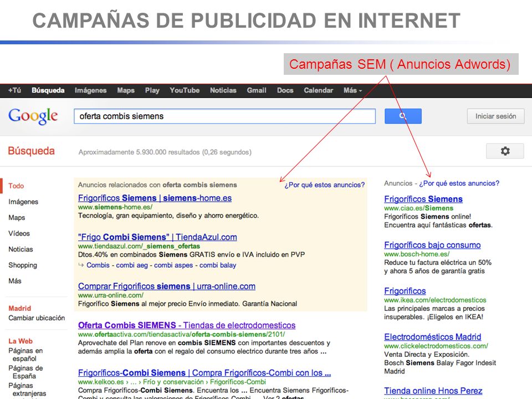Click the red Búsqueda heading

(31, 151)
